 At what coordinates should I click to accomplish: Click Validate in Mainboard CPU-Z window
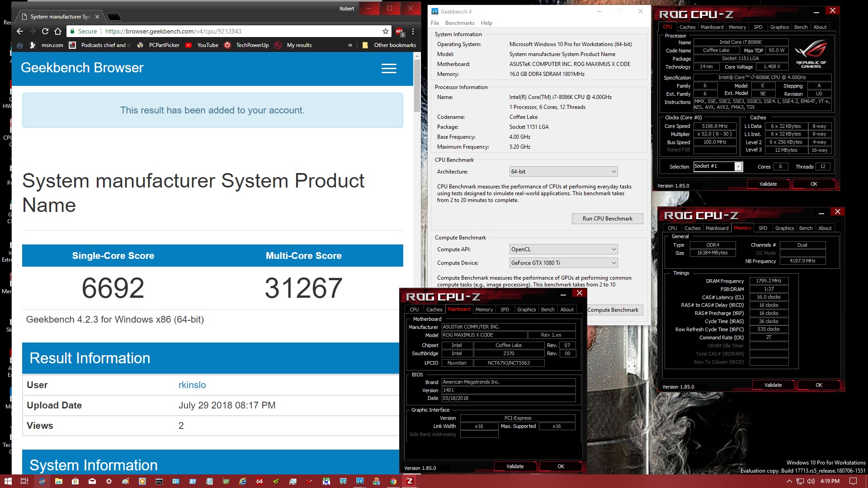(515, 466)
